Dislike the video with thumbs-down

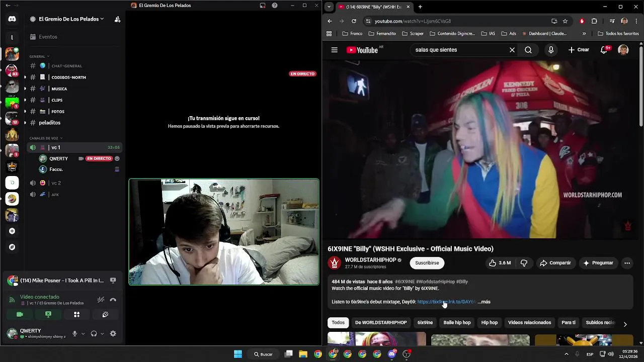pyautogui.click(x=524, y=263)
